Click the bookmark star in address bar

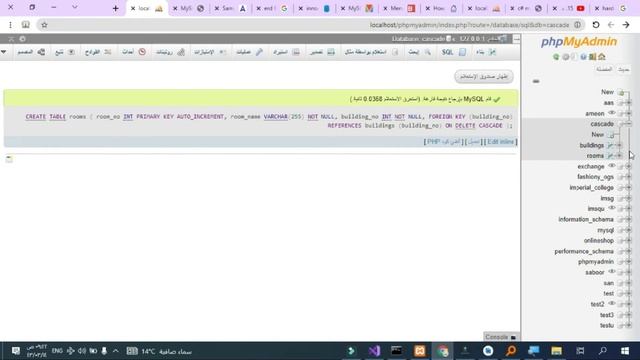(44, 25)
